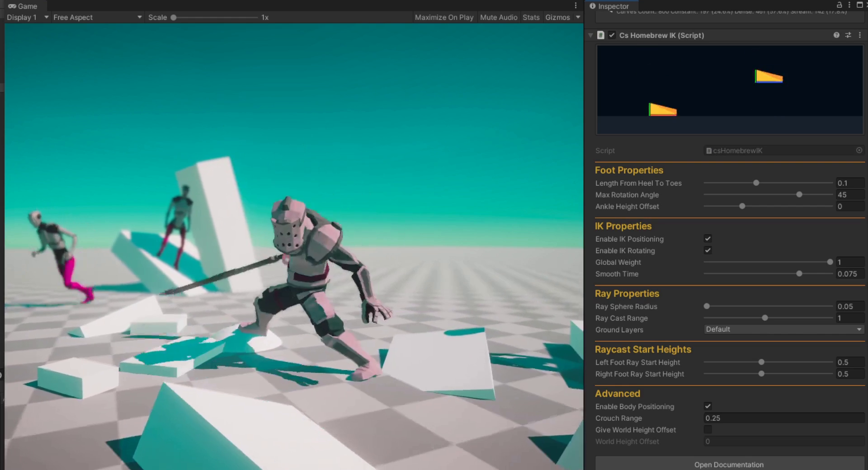Click the Left Foot Ray Start Height value
Screen dimensions: 868x470
850,362
